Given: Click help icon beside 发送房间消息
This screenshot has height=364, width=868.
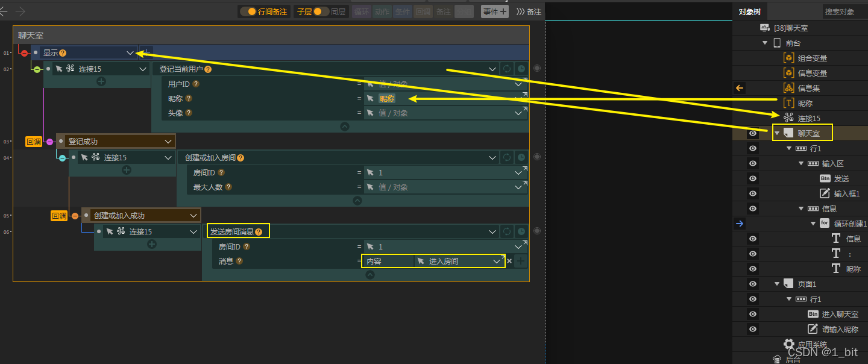Looking at the screenshot, I should click(259, 232).
